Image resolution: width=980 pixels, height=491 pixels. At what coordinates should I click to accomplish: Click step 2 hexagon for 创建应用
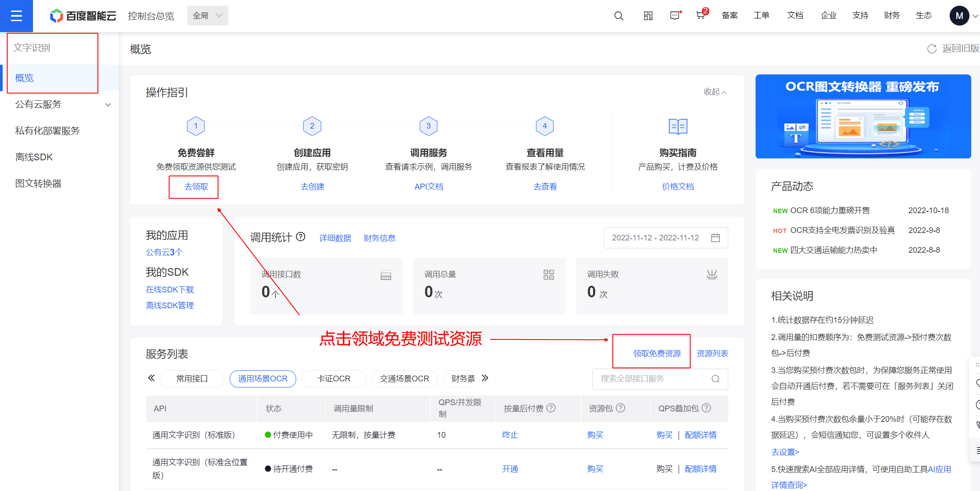tap(312, 126)
